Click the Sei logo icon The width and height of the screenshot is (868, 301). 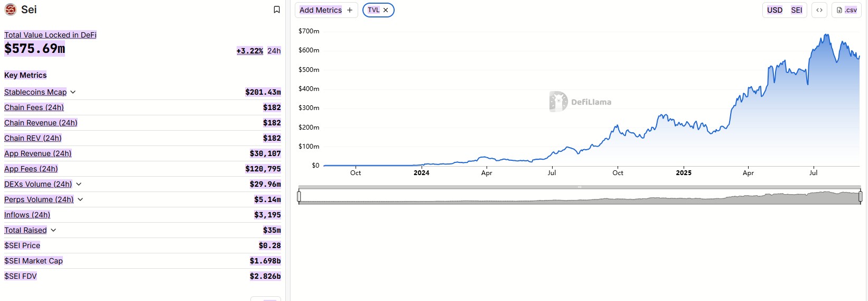click(x=11, y=10)
